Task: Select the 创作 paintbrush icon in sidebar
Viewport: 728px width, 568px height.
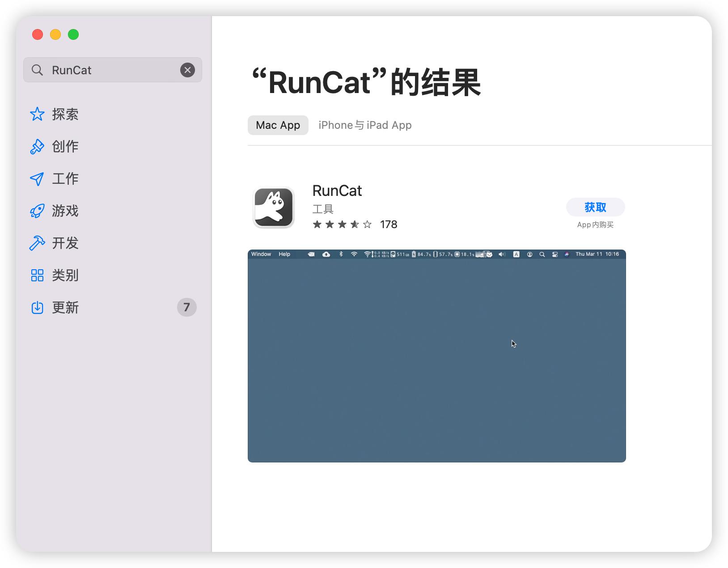Action: 37,146
